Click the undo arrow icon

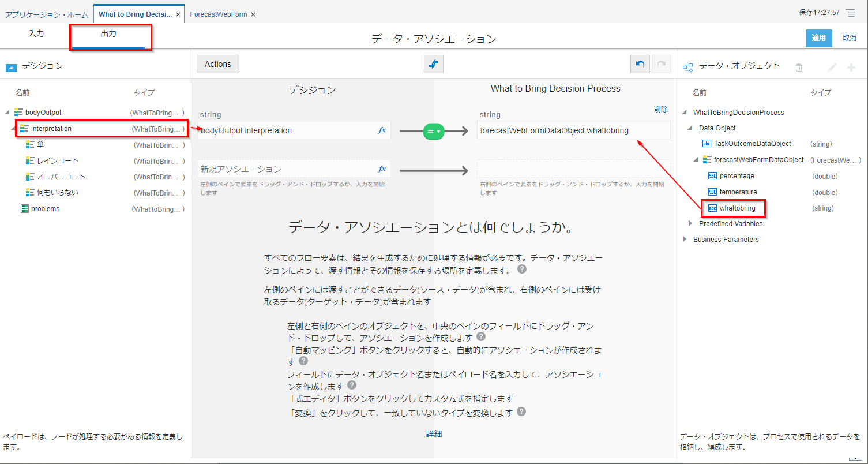640,64
